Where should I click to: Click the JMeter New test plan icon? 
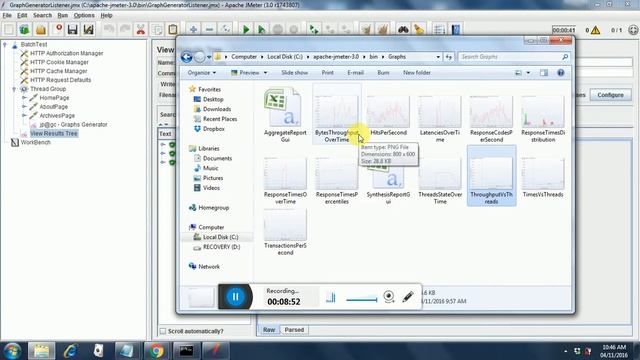(x=9, y=29)
